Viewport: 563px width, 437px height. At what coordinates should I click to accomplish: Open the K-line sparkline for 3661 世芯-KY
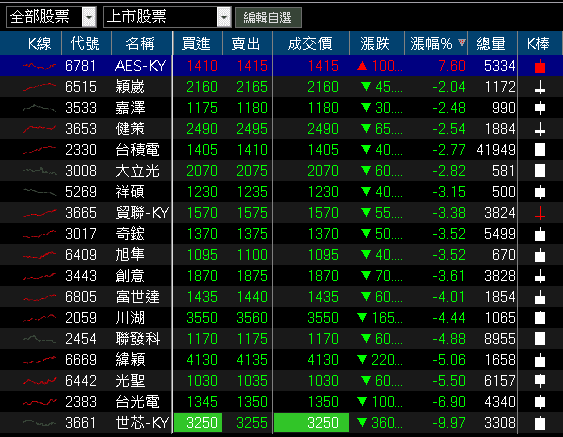click(x=39, y=423)
